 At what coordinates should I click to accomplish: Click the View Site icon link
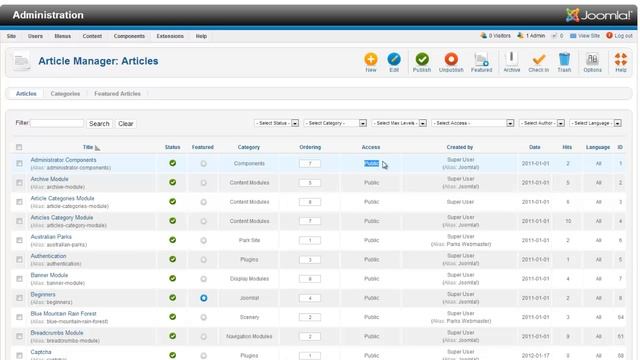[x=573, y=36]
